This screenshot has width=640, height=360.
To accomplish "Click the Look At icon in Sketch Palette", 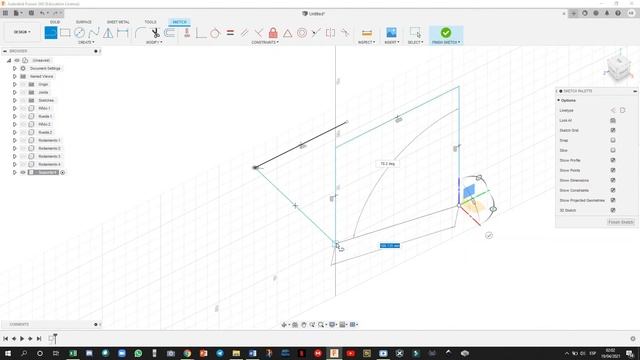I will (613, 120).
